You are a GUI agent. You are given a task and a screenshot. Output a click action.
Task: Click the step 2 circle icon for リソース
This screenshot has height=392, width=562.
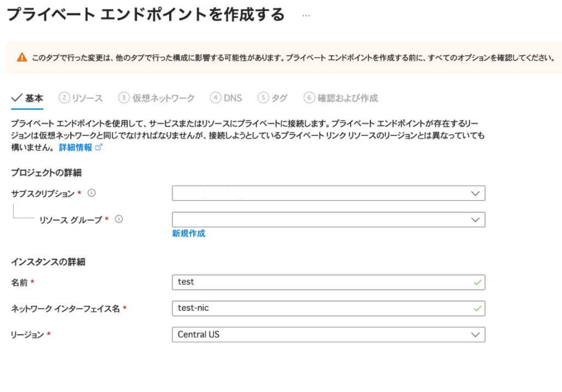(64, 98)
